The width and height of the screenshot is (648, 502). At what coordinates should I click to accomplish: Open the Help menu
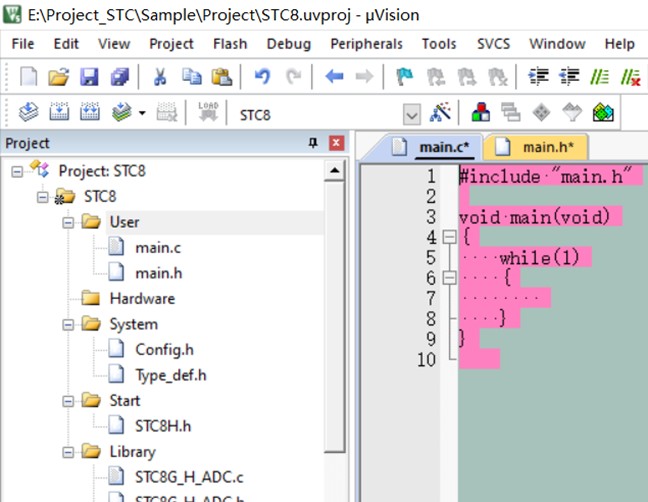[619, 43]
